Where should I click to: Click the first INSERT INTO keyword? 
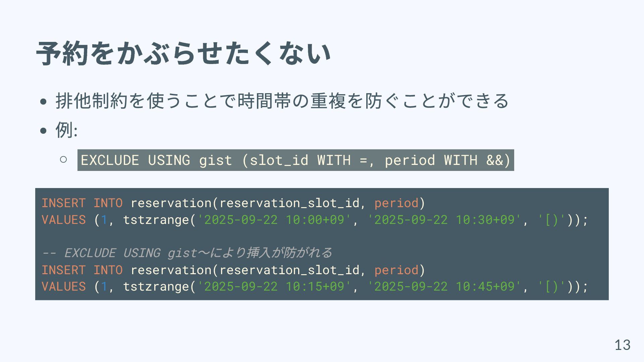tap(82, 203)
